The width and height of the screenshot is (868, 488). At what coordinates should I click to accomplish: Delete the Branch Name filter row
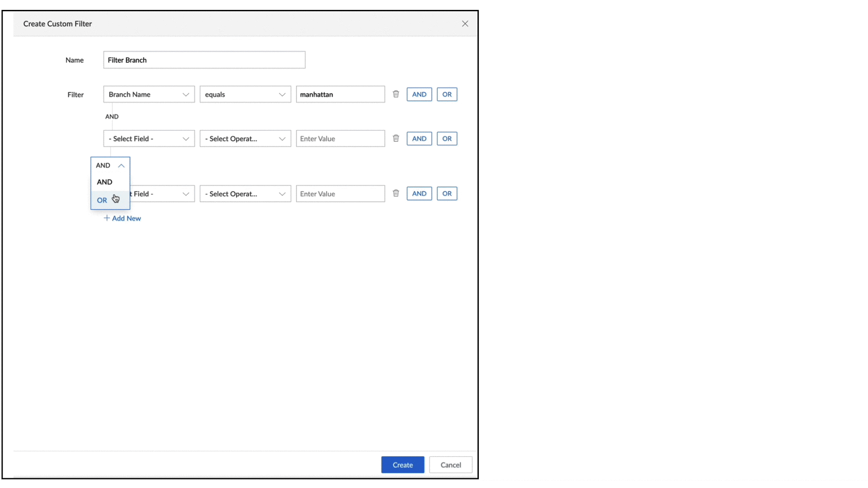[x=396, y=94]
